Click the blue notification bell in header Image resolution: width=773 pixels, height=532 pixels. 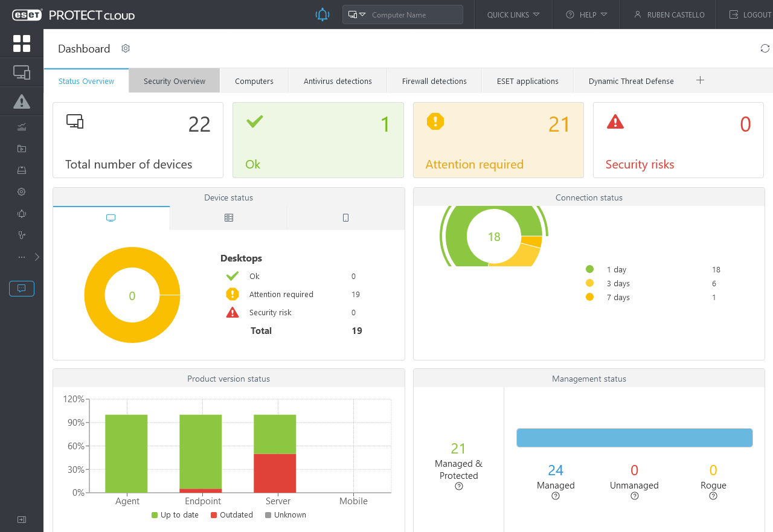point(322,14)
